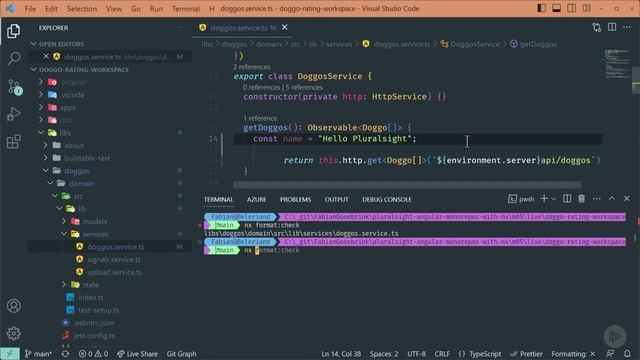640x360 pixels.
Task: Collapse the Open Editors section
Action: pos(33,44)
